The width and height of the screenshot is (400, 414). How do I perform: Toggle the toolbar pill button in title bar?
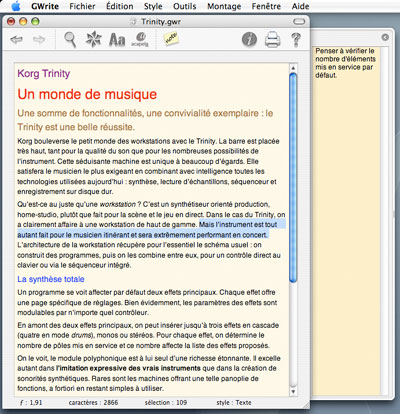click(299, 22)
